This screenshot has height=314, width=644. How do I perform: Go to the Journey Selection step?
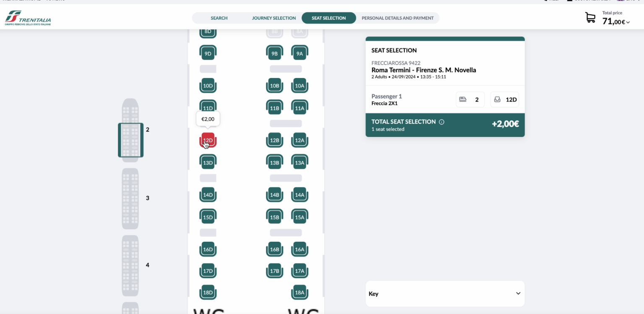[x=274, y=18]
